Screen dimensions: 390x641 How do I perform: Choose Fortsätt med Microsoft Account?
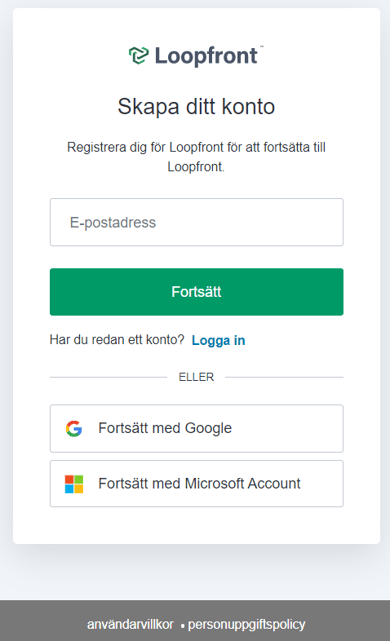coord(197,484)
